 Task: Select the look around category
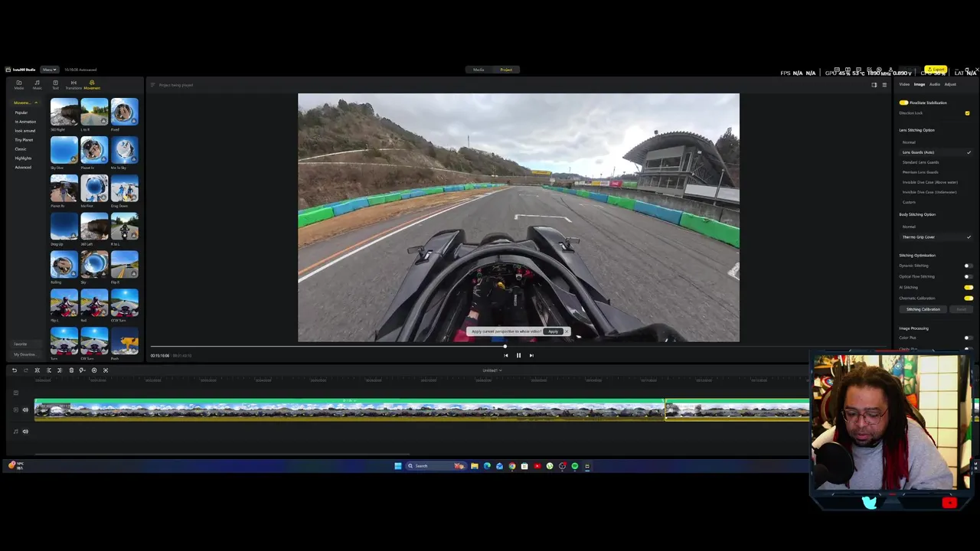coord(25,131)
